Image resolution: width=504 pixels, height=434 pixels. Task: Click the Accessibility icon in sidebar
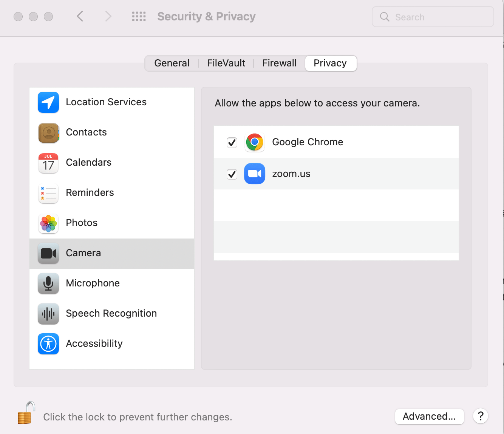tap(48, 344)
